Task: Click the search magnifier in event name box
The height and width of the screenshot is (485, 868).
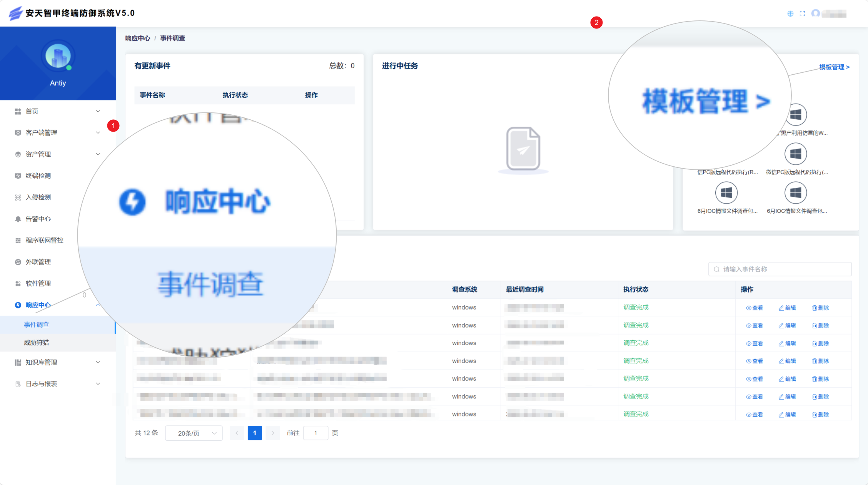Action: tap(716, 269)
